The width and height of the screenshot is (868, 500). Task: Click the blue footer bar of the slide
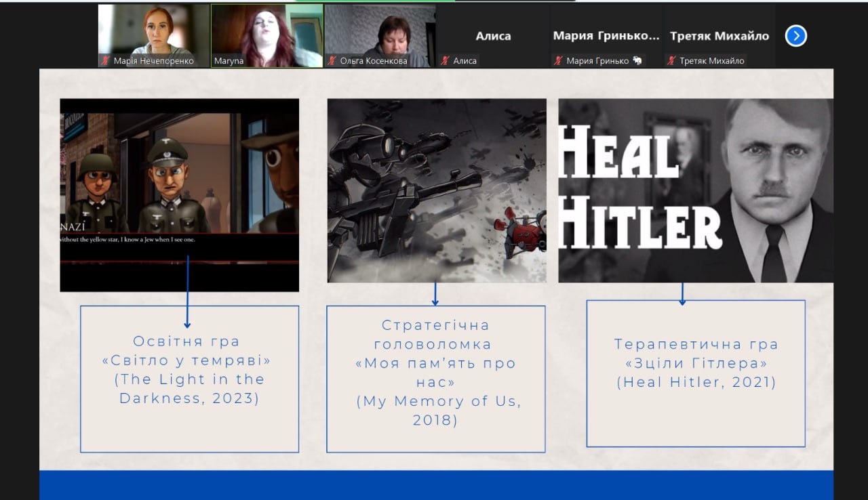point(436,484)
